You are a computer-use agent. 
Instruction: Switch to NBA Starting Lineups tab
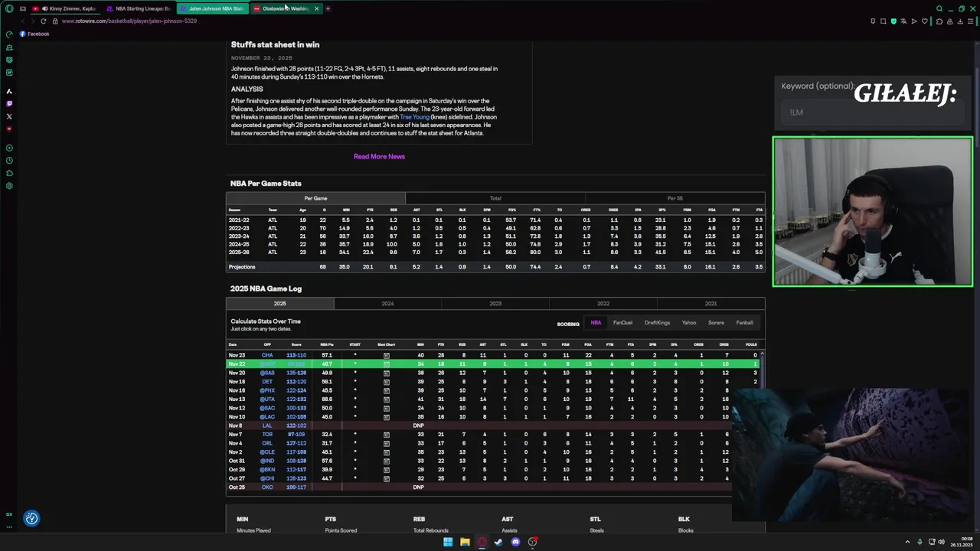[139, 8]
